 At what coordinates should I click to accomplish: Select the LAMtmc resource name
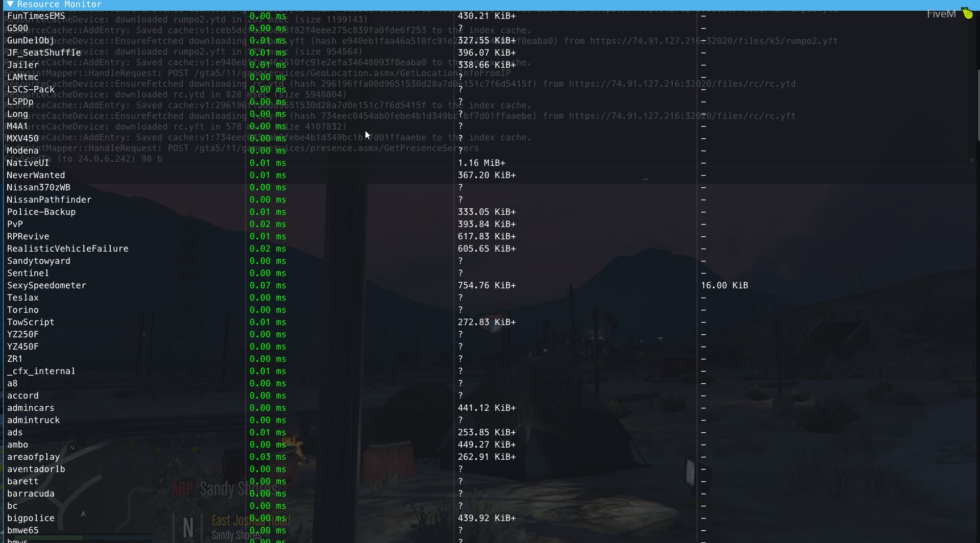coord(23,77)
